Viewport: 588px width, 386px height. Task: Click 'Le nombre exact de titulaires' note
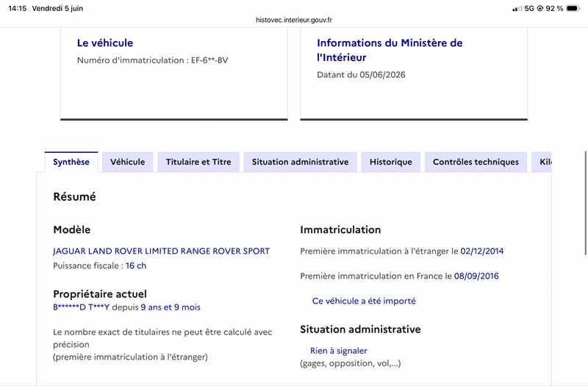coord(162,344)
